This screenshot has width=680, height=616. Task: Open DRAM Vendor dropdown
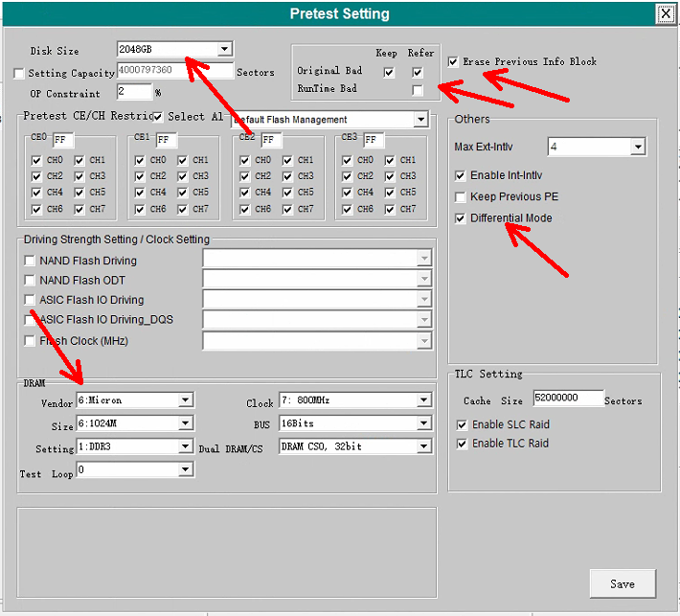[x=185, y=399]
